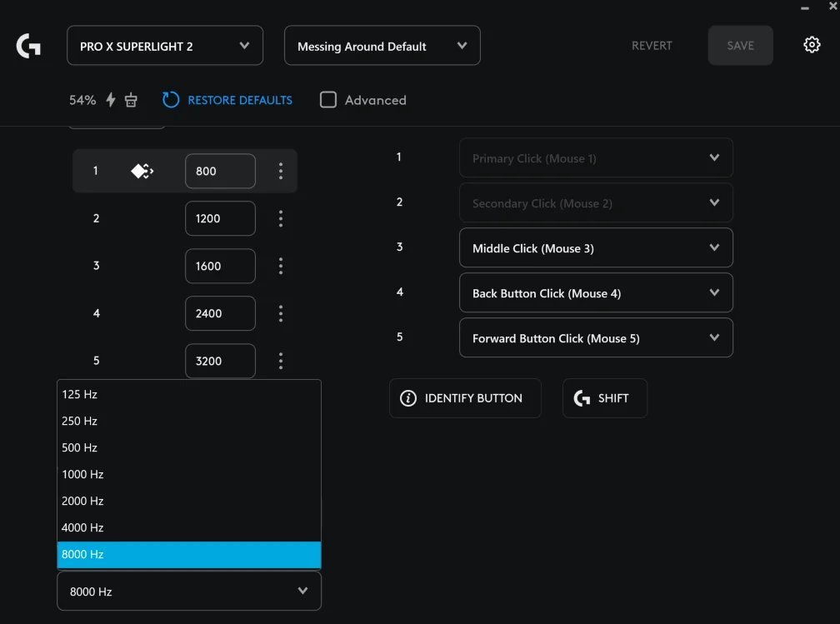Open the Messing Around Default profile dropdown
Screen dimensions: 840x624
pos(382,45)
